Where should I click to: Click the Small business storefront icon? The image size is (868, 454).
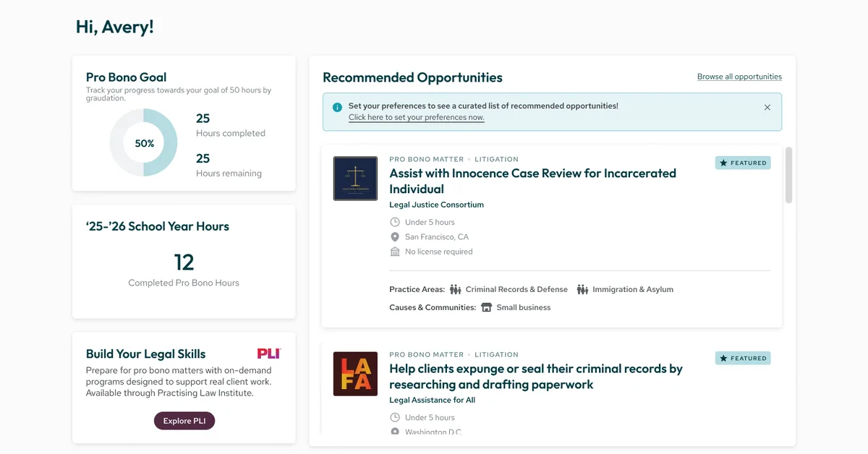point(486,307)
